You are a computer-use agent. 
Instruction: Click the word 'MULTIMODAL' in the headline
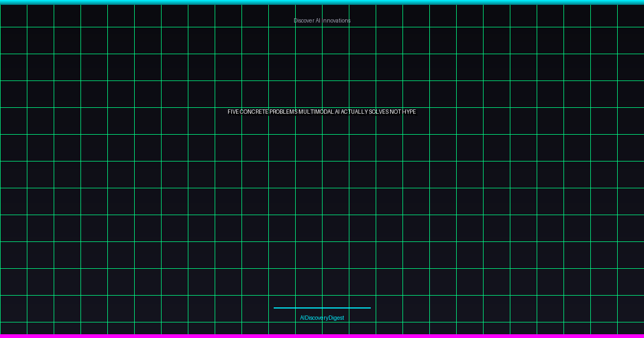click(x=316, y=112)
